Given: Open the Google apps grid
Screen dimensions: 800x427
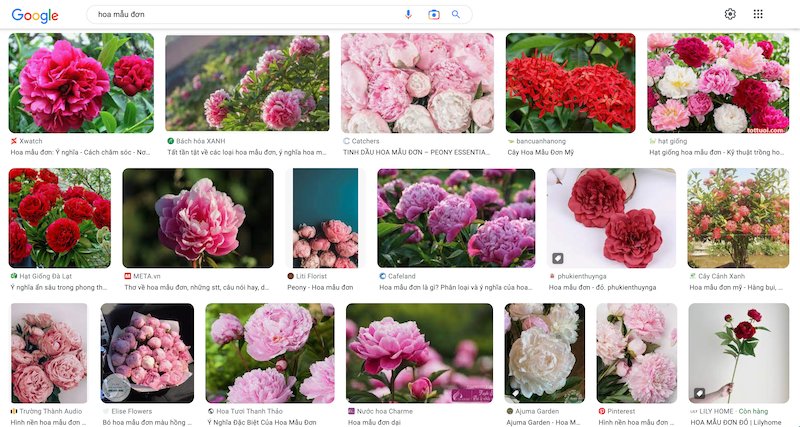Looking at the screenshot, I should (758, 14).
